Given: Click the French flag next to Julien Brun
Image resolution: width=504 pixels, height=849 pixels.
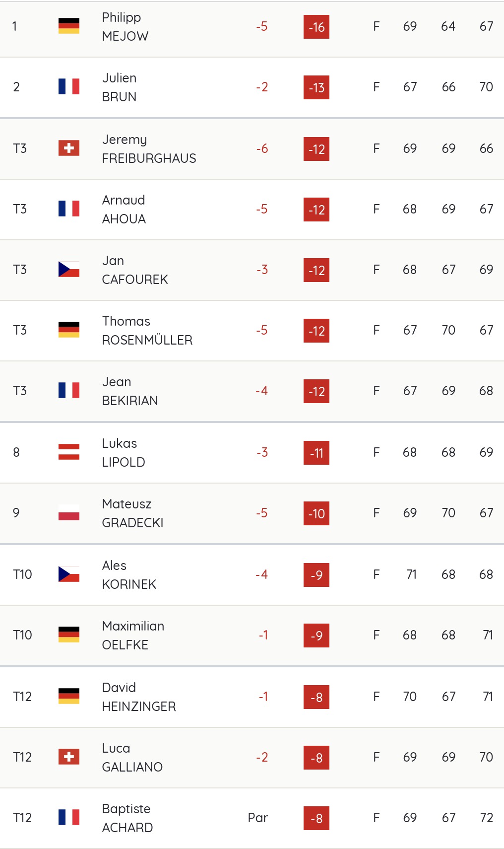Looking at the screenshot, I should point(69,86).
